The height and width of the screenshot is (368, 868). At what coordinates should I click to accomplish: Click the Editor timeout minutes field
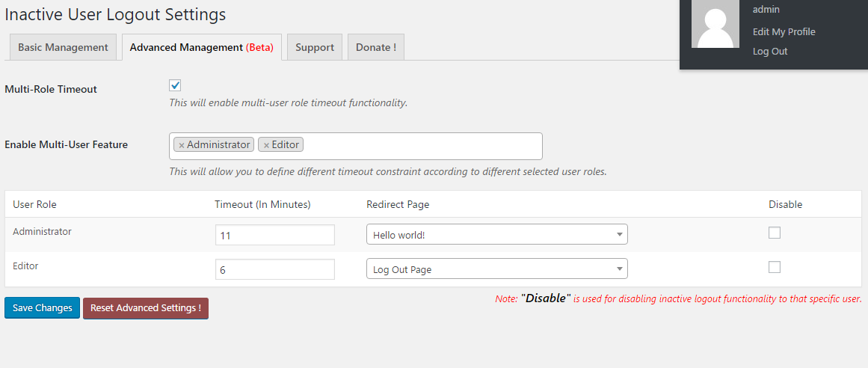[274, 269]
